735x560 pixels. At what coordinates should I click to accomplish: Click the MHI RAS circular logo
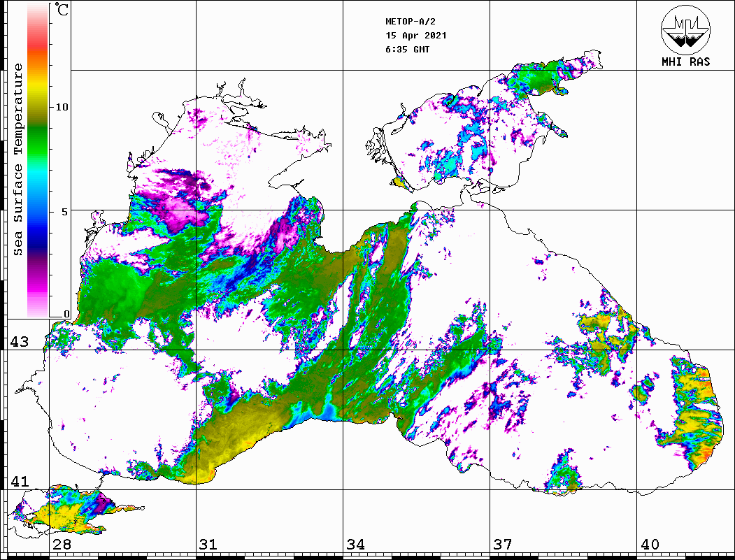685,30
